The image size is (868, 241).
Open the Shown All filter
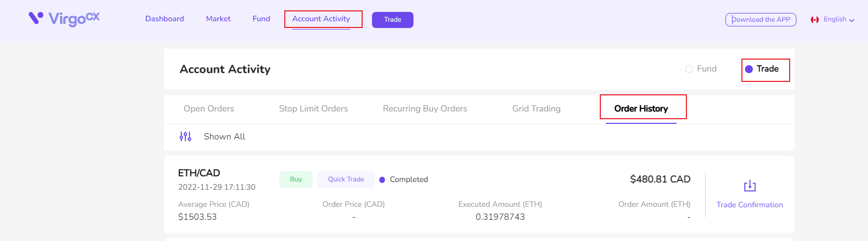click(x=224, y=136)
